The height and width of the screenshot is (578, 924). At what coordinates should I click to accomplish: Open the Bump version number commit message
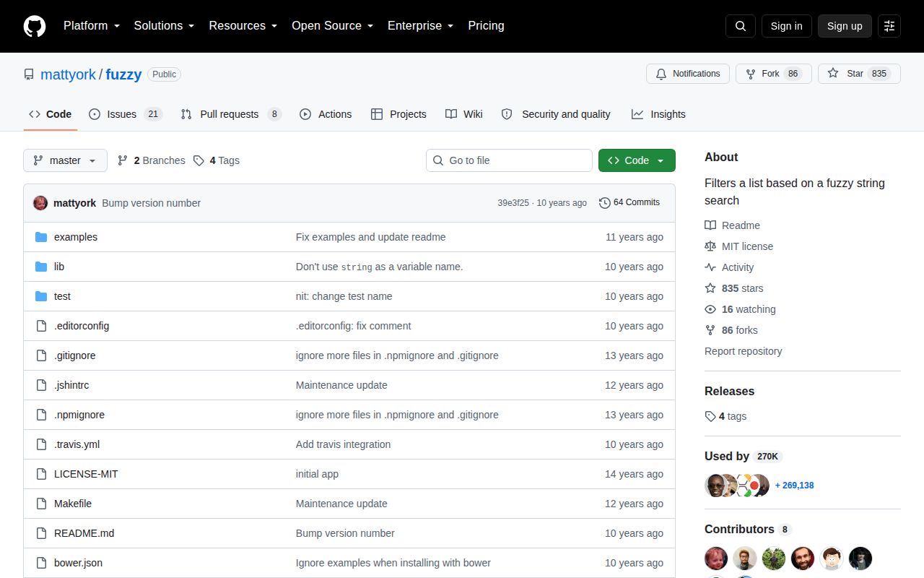click(x=152, y=203)
